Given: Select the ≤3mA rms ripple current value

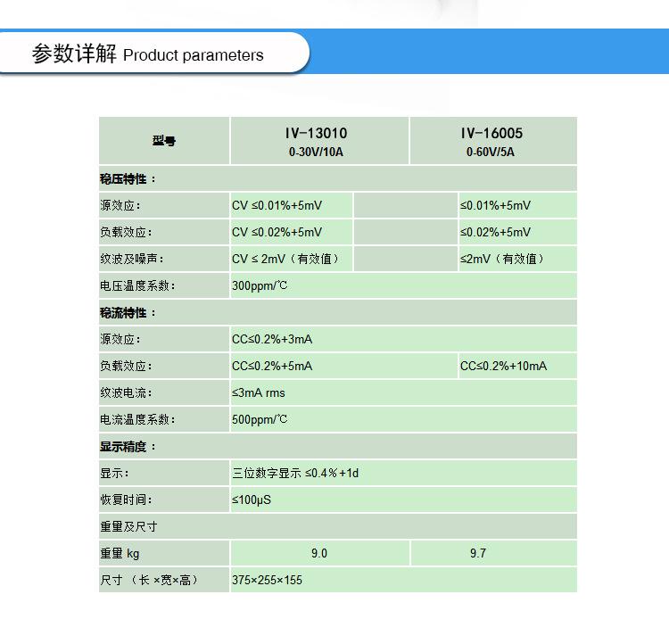Looking at the screenshot, I should click(259, 393).
